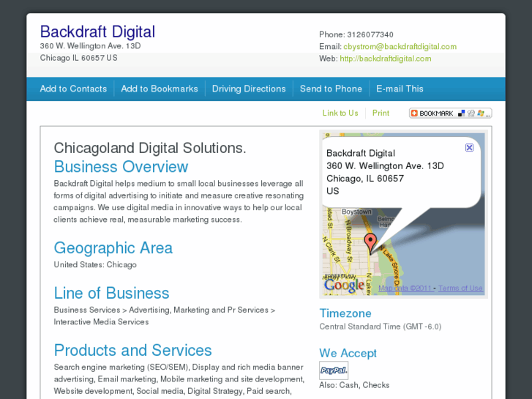Click the Line of Business heading

(111, 293)
